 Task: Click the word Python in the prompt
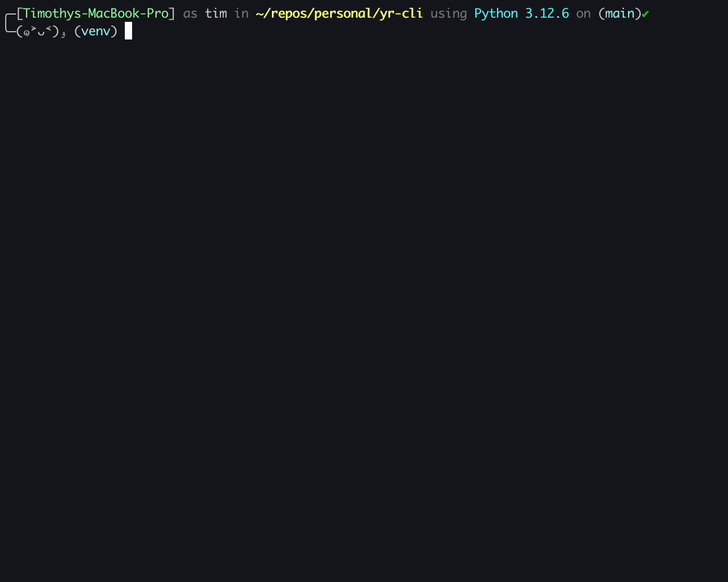click(496, 14)
